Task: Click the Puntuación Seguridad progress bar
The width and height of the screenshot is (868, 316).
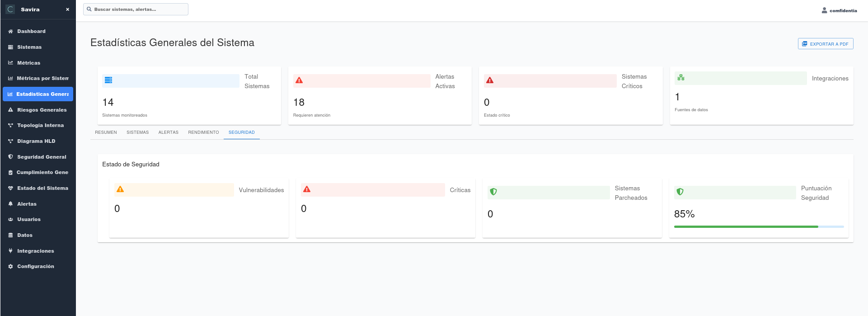Action: pos(759,226)
